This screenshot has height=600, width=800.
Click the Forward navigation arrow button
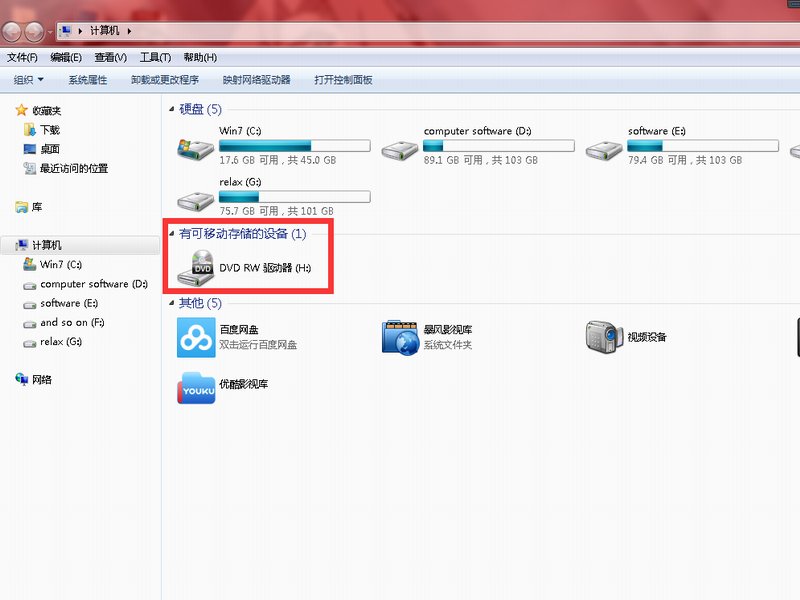pos(35,32)
